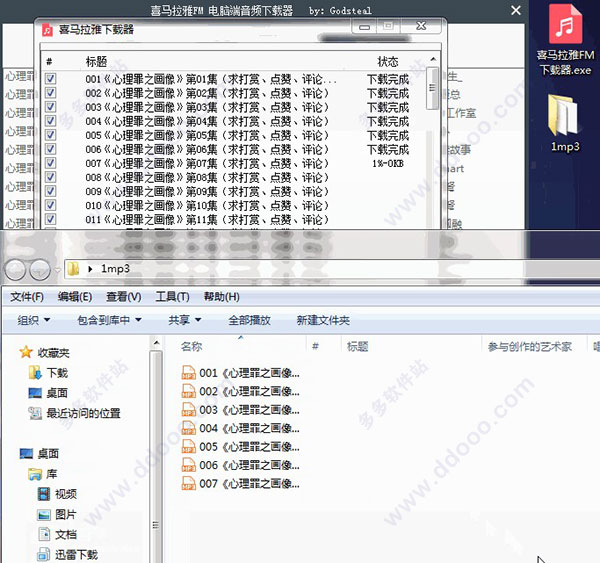Uncheck episode 005 in download list
Image resolution: width=600 pixels, height=563 pixels.
coord(51,135)
